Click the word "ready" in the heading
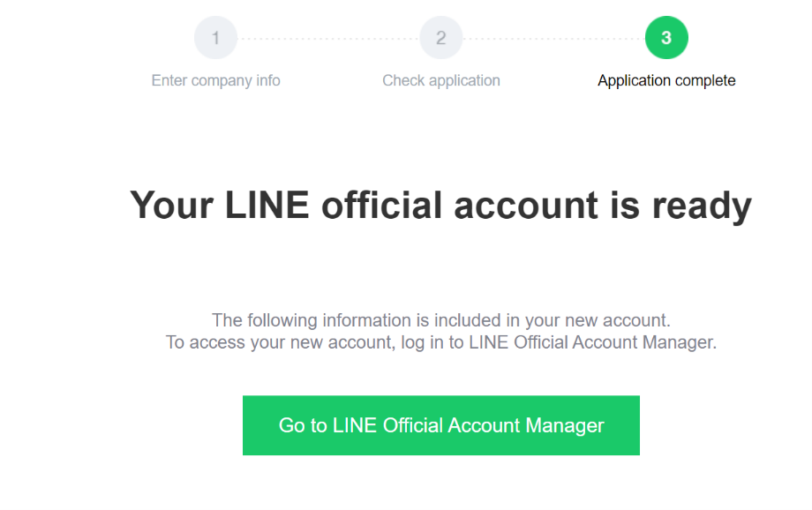 [702, 206]
